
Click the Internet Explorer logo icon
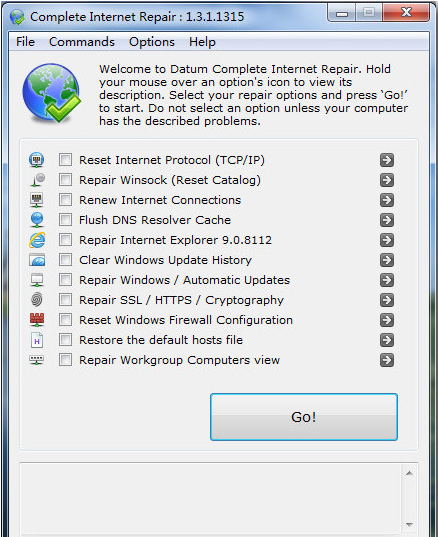point(37,240)
